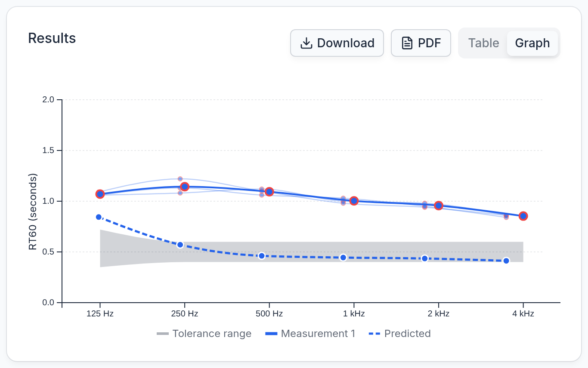Click the Download button

[337, 43]
